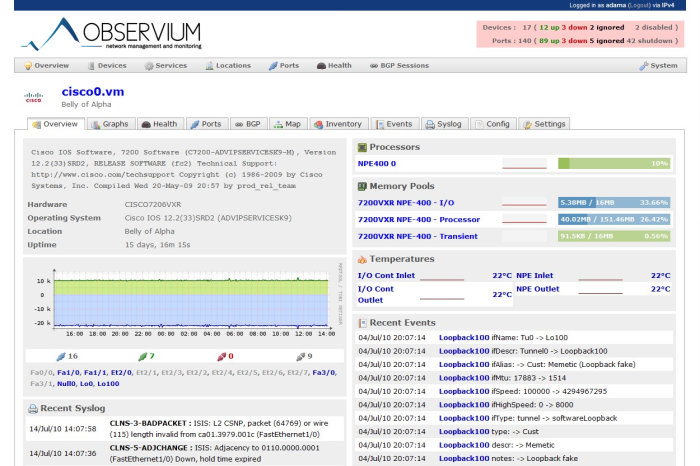Switch to the Config tab

pos(493,124)
